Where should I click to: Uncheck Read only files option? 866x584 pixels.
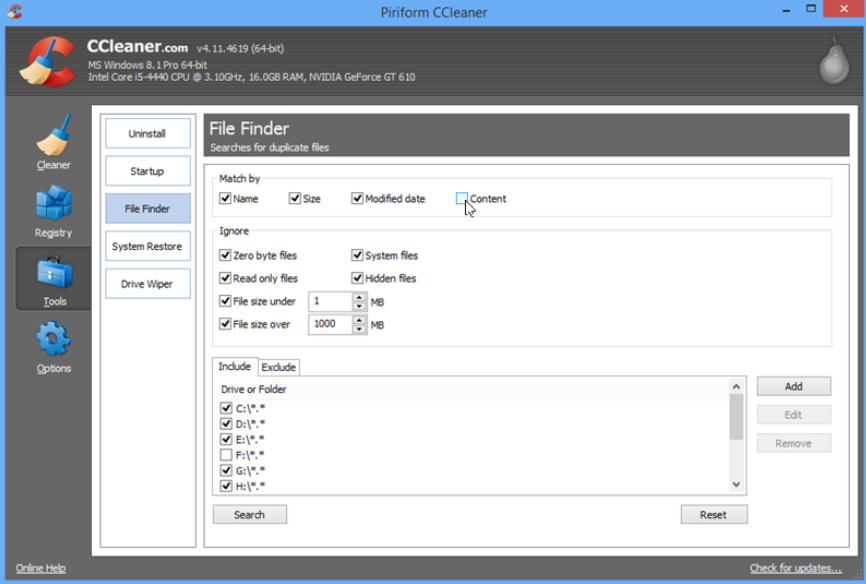pyautogui.click(x=225, y=277)
